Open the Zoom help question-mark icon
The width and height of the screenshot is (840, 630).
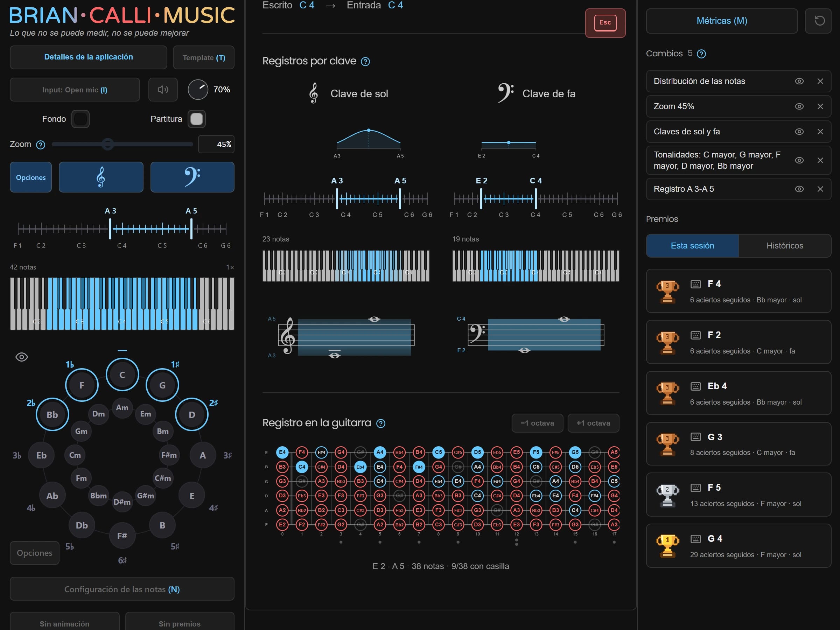tap(41, 145)
